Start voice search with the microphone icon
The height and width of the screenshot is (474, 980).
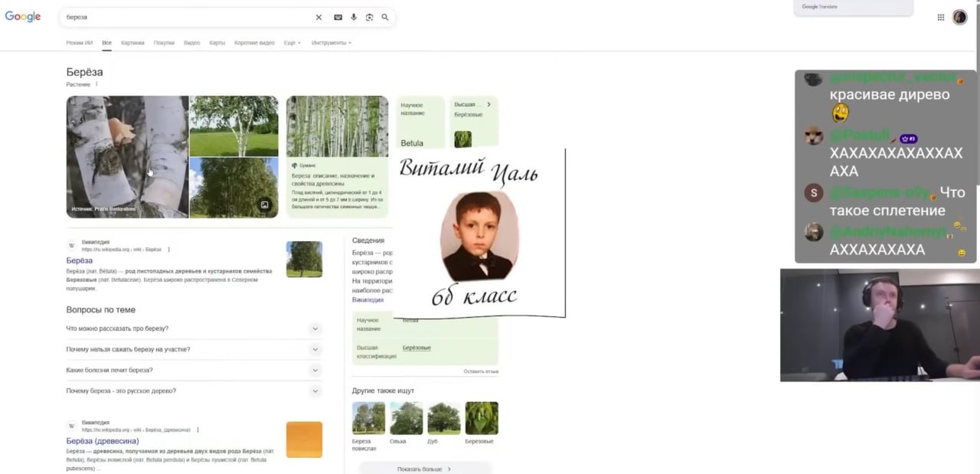coord(354,17)
